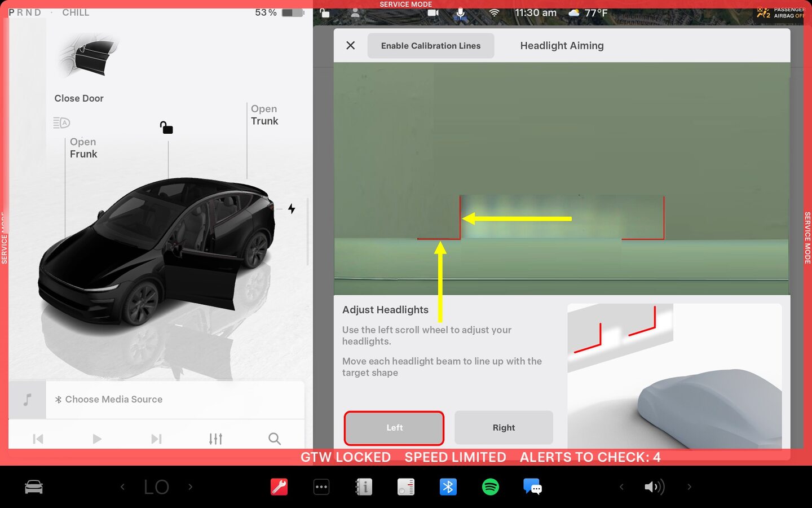Tap the car controls icon
Screen dimensions: 812x508
coord(34,487)
